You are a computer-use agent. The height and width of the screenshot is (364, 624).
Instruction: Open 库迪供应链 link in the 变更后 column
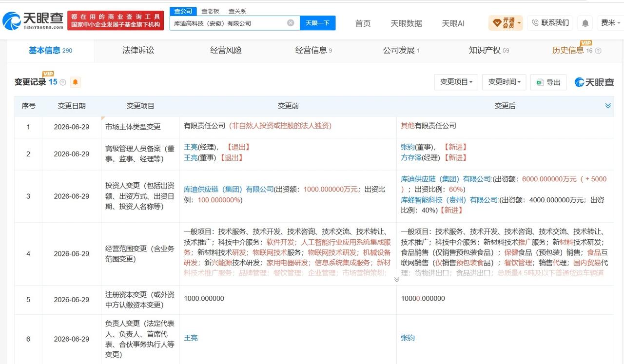click(446, 179)
